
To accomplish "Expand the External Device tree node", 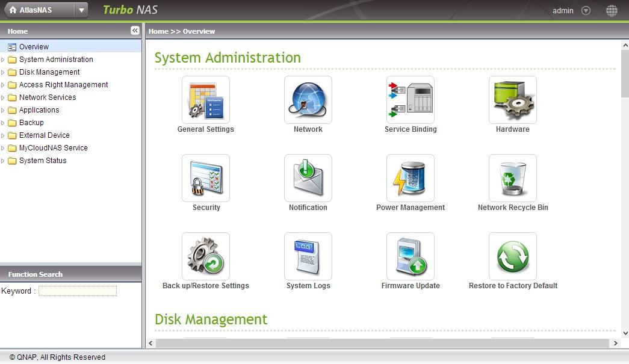I will 3,135.
